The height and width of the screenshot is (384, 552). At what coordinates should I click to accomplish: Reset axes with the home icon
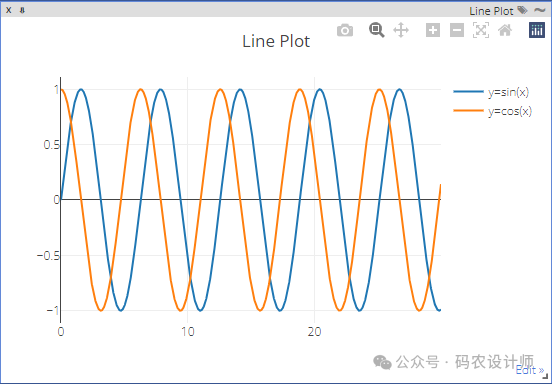(x=505, y=30)
